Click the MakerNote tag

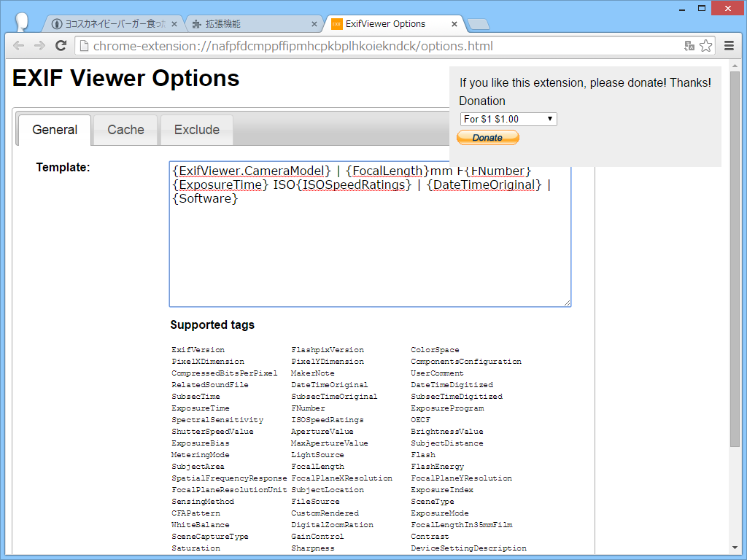[312, 373]
